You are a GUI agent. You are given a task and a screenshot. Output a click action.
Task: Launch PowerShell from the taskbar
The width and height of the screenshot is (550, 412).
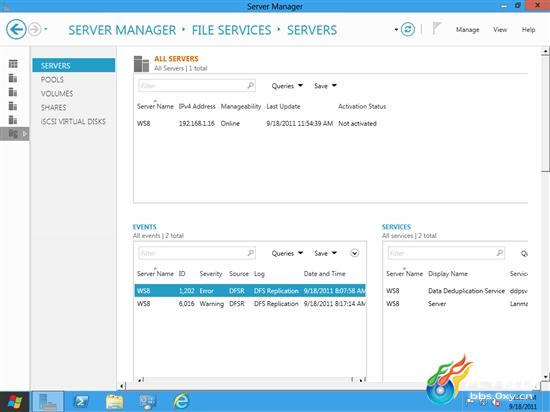click(x=81, y=401)
